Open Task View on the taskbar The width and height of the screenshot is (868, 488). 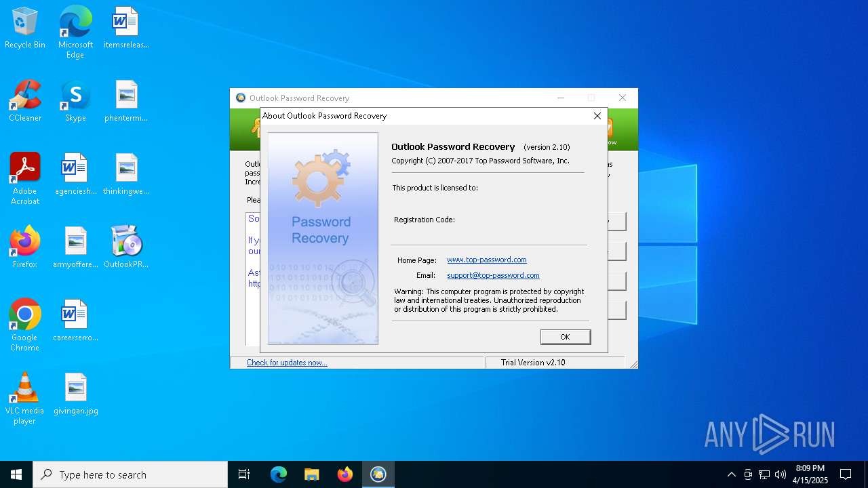pyautogui.click(x=244, y=474)
